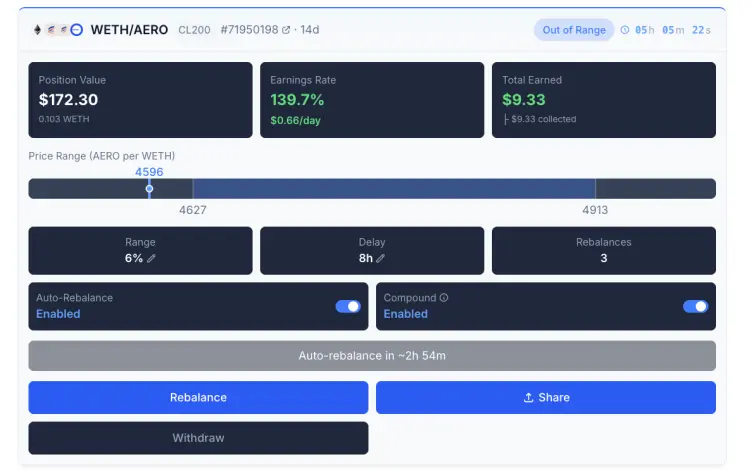The image size is (754, 471).
Task: Click the Compound Enabled status text
Action: click(x=405, y=314)
